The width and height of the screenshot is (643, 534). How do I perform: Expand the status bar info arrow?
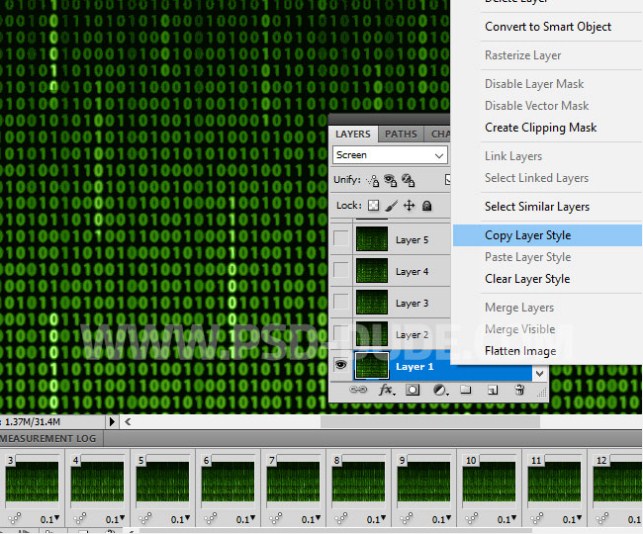[112, 422]
